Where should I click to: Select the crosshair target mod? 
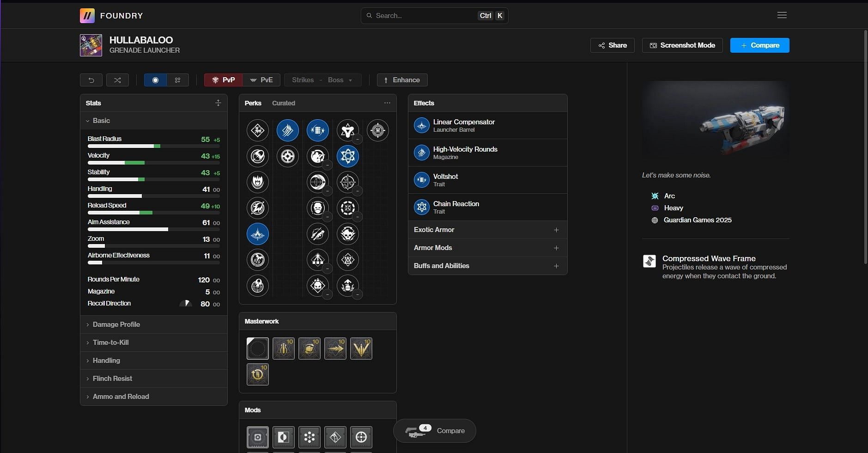coord(361,437)
